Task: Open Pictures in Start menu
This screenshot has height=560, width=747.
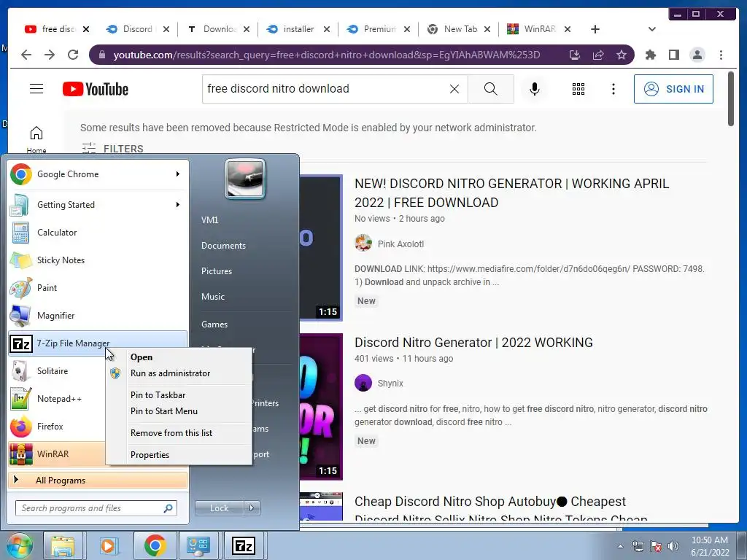Action: coord(217,271)
